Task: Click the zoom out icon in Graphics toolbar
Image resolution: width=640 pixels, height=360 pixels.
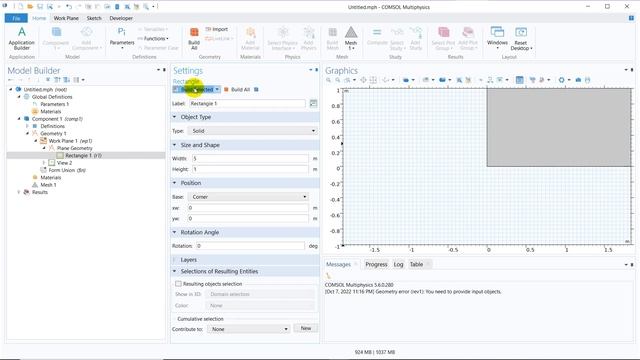Action: (x=338, y=80)
